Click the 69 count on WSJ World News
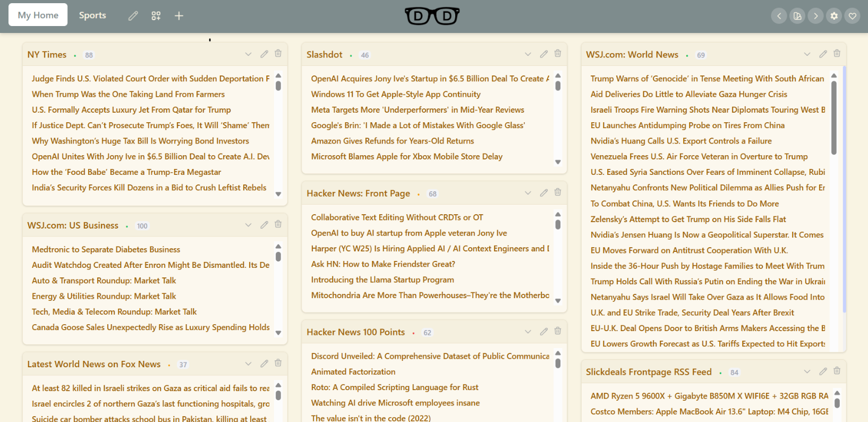The image size is (868, 422). coord(701,55)
